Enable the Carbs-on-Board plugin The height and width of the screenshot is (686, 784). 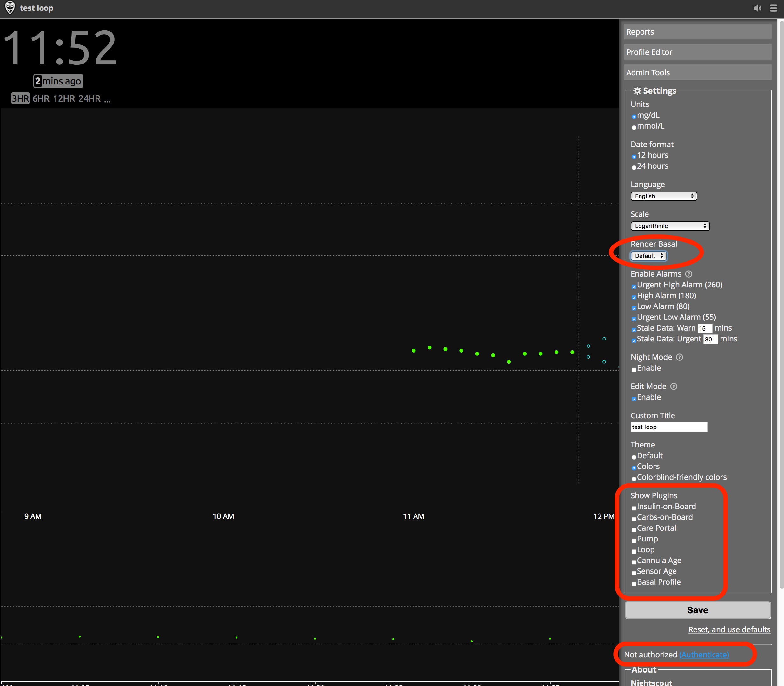[x=634, y=519]
